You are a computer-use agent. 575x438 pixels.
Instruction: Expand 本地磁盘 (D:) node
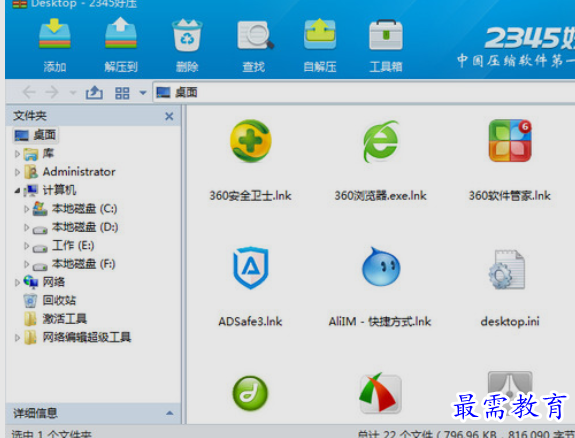tap(26, 227)
